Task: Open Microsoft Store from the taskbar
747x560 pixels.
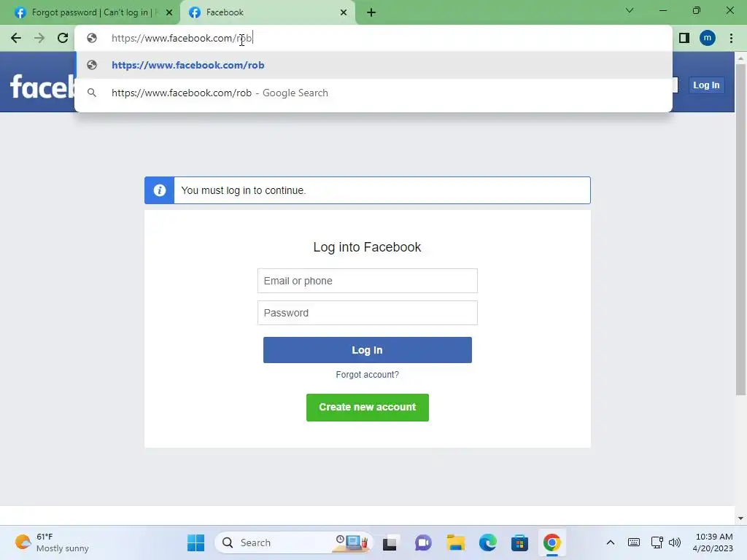Action: click(519, 542)
